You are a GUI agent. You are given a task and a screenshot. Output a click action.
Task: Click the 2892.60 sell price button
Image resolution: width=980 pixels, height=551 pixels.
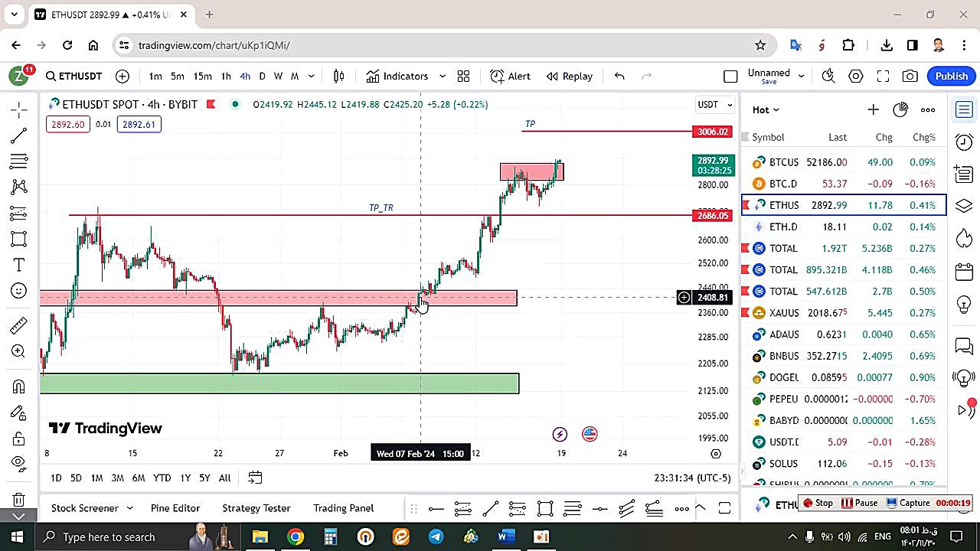pyautogui.click(x=68, y=124)
